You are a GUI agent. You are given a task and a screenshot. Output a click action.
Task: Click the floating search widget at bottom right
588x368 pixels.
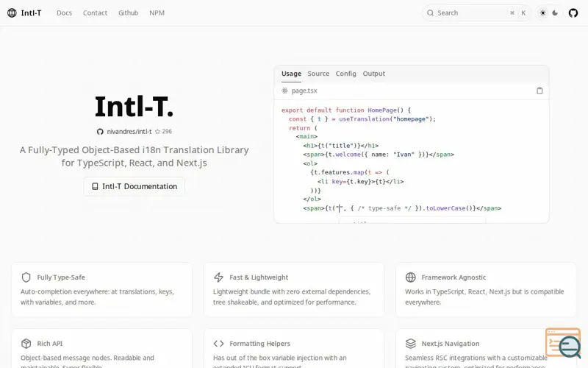tap(563, 343)
